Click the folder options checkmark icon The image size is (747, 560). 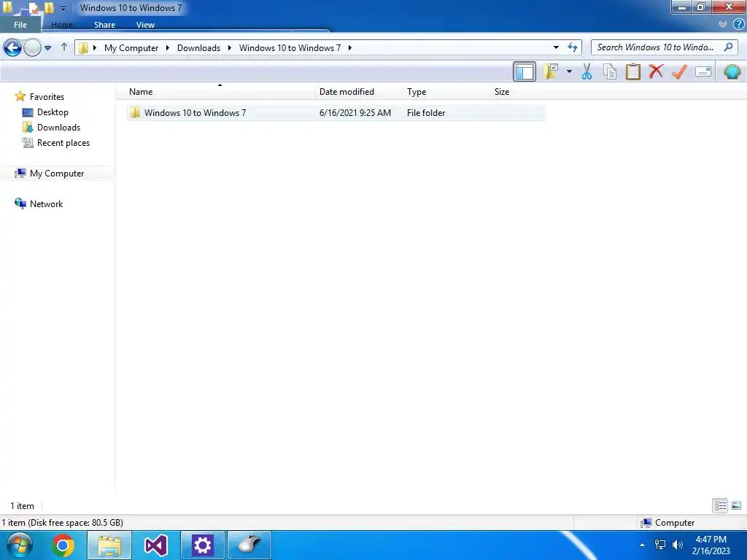[551, 72]
